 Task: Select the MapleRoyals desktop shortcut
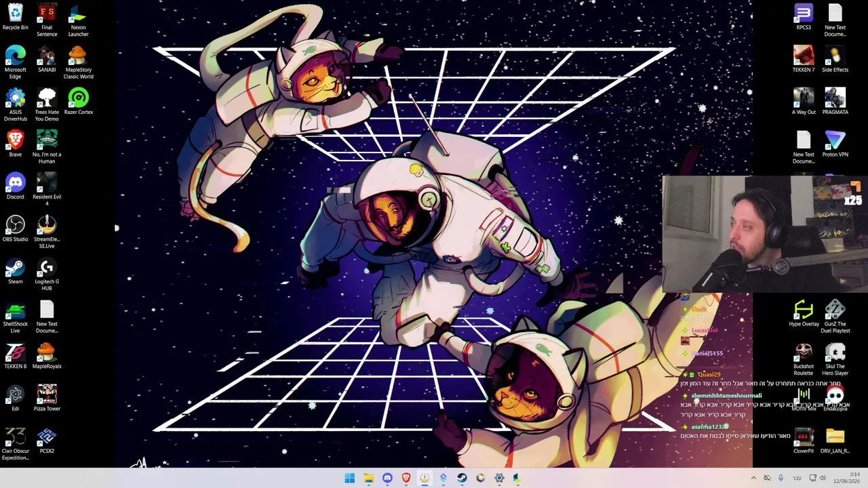(47, 356)
